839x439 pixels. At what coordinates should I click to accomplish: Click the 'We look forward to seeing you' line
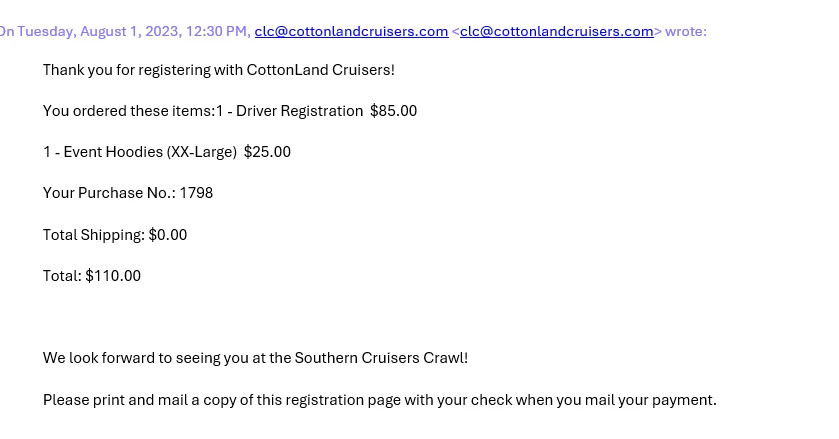[255, 358]
